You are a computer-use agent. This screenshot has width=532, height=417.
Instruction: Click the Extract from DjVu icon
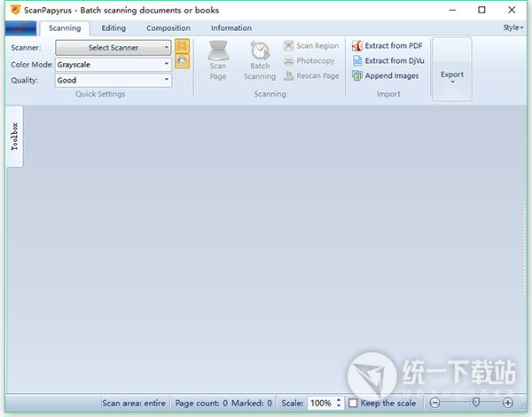[x=357, y=60]
